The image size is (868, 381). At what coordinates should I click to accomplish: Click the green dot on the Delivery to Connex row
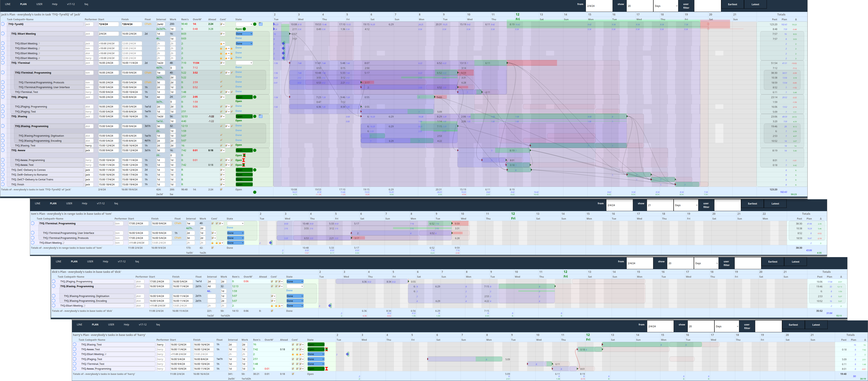[255, 170]
